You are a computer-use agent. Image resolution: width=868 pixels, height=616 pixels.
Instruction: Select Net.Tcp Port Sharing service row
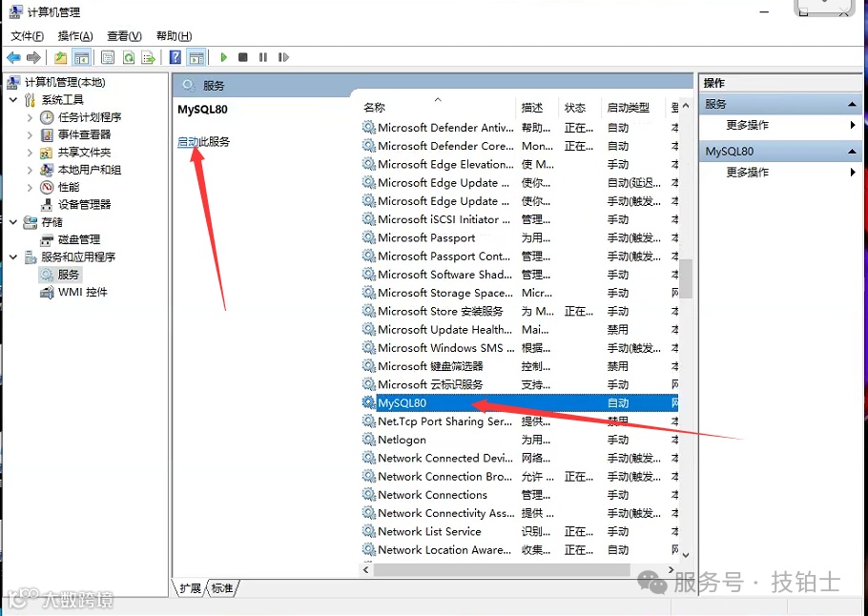(520, 421)
